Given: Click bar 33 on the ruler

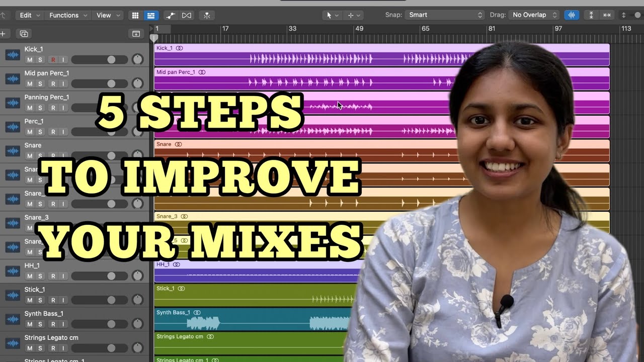Looking at the screenshot, I should 292,29.
